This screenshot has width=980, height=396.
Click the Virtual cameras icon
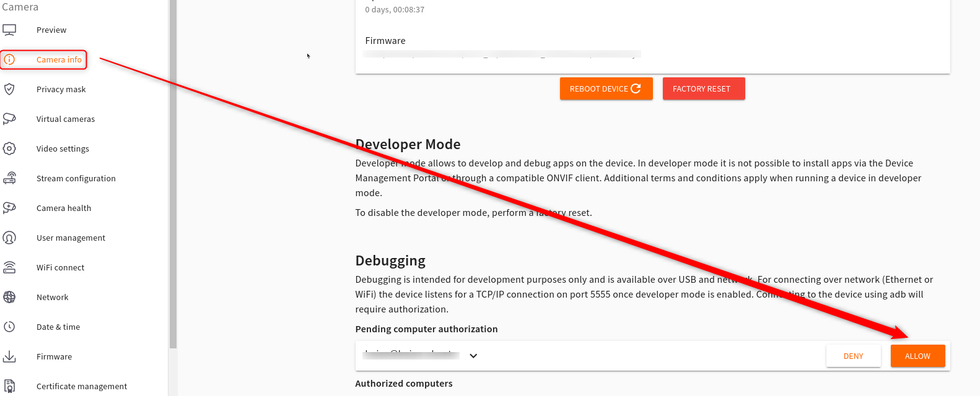[9, 119]
